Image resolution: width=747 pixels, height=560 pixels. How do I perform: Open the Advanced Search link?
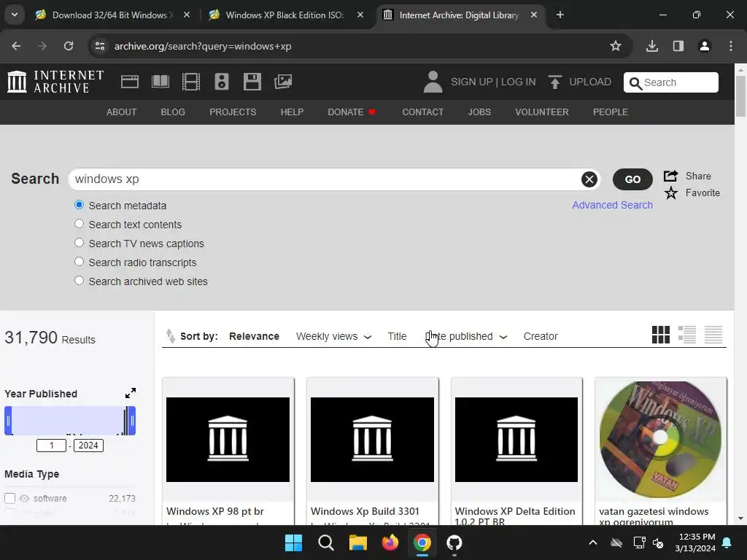point(612,205)
